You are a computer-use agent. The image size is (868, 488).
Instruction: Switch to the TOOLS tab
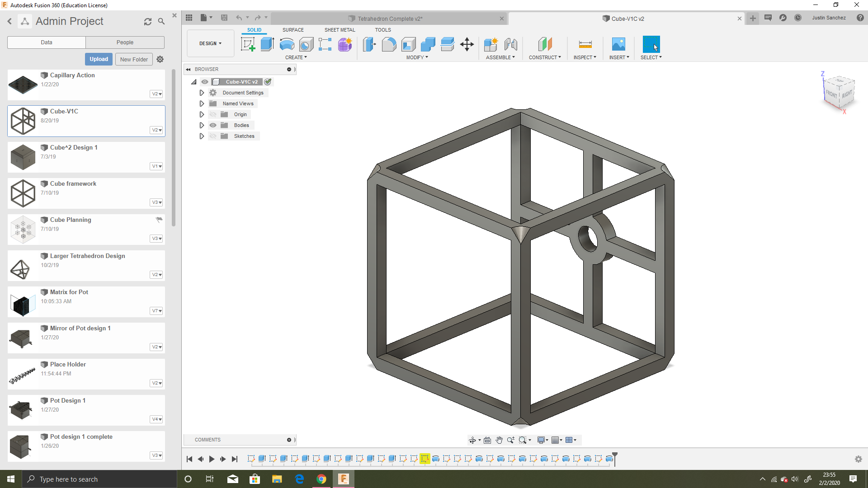click(x=383, y=30)
